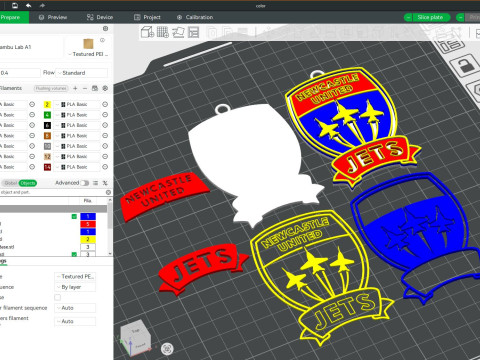The width and height of the screenshot is (480, 360).
Task: Click the Flushing volumes button
Action: pyautogui.click(x=51, y=88)
